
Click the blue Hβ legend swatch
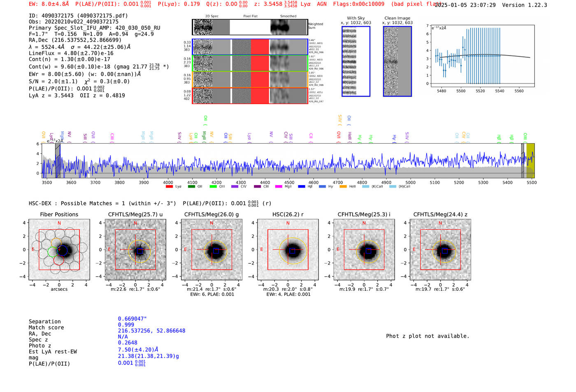pyautogui.click(x=302, y=187)
